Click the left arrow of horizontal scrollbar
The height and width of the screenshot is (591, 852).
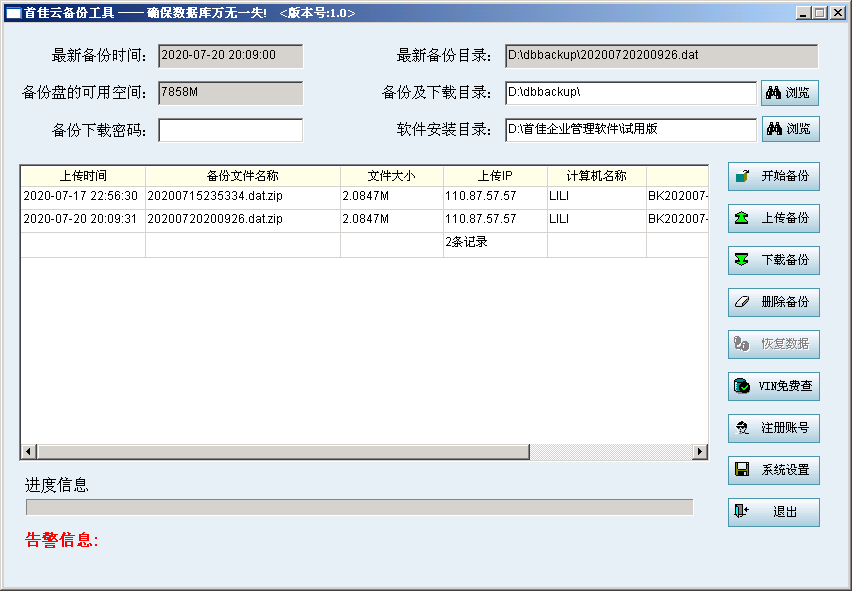click(x=29, y=451)
